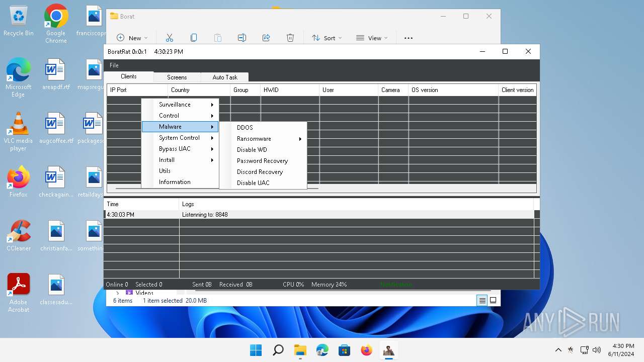Viewport: 644px width, 362px height.
Task: Select the classesadu image file on the desktop
Action: tap(56, 289)
